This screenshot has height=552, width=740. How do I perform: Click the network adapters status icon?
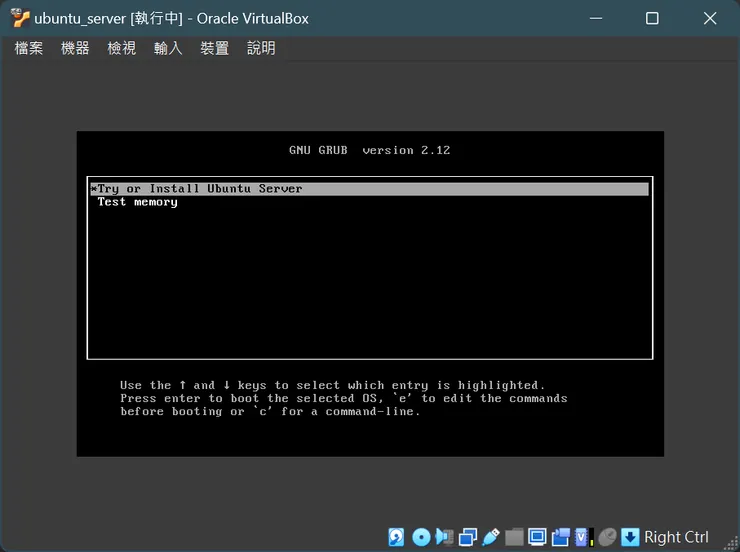click(x=468, y=537)
